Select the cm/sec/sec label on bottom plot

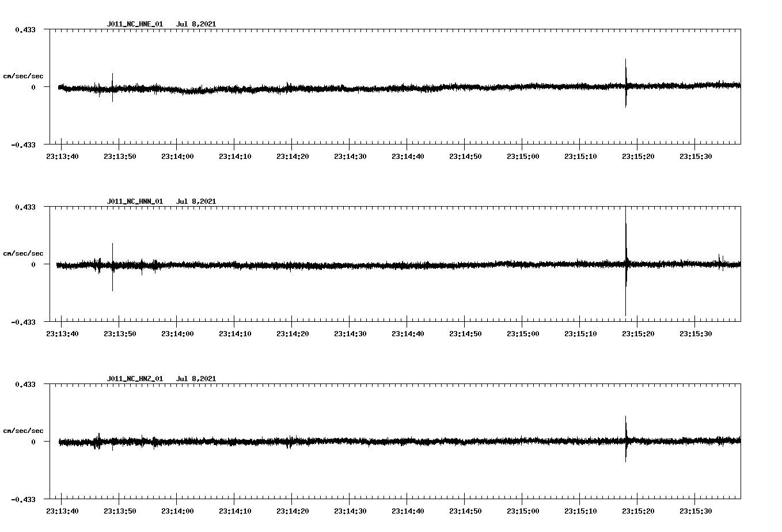[24, 430]
